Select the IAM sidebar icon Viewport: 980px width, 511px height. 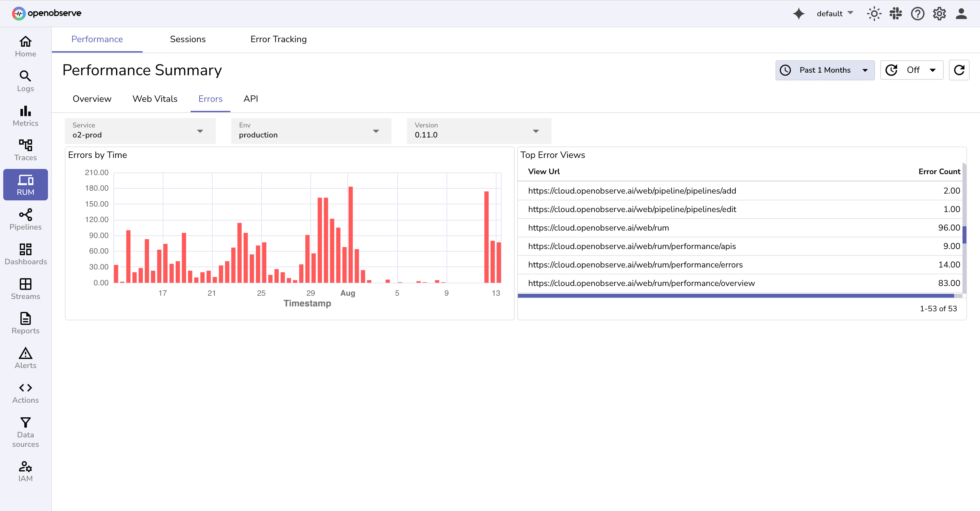click(25, 469)
